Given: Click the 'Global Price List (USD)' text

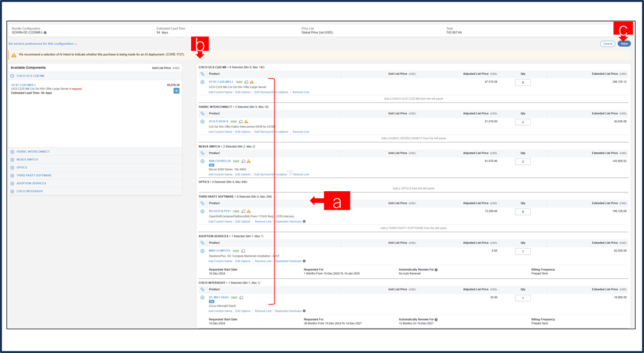Looking at the screenshot, I should (x=317, y=33).
